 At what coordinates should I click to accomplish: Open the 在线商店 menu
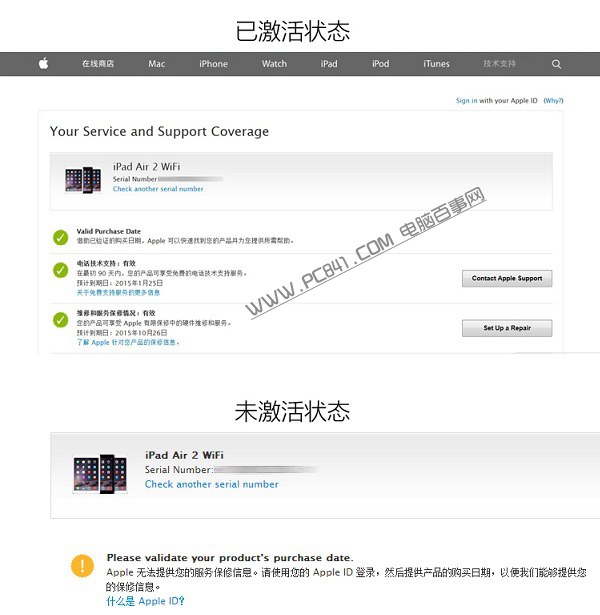pyautogui.click(x=98, y=64)
